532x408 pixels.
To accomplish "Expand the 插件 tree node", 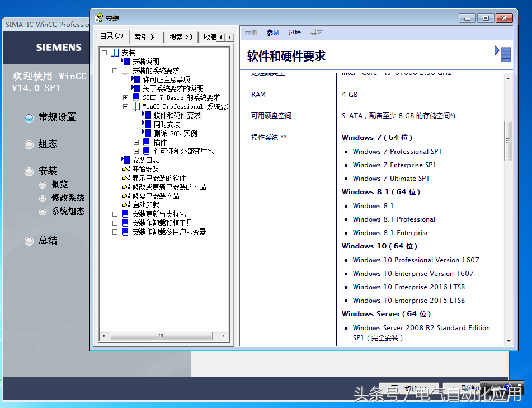I will click(136, 143).
